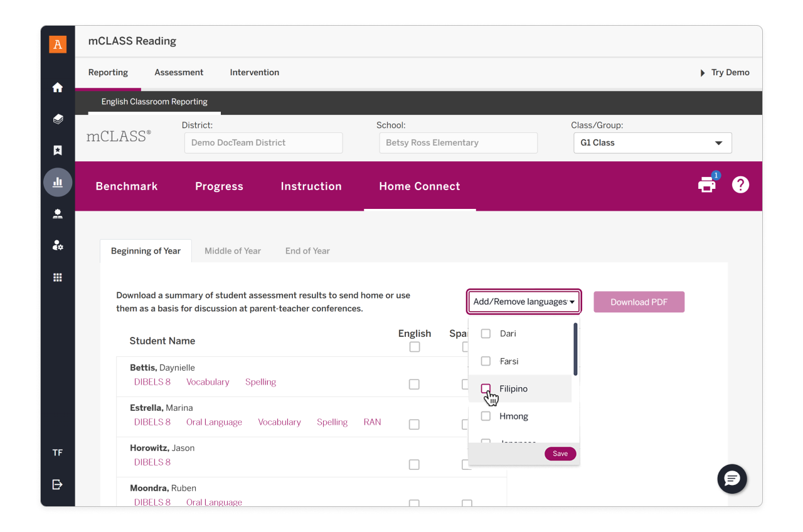Check the Farsi language checkbox
Screen dimensions: 803x532
click(486, 361)
